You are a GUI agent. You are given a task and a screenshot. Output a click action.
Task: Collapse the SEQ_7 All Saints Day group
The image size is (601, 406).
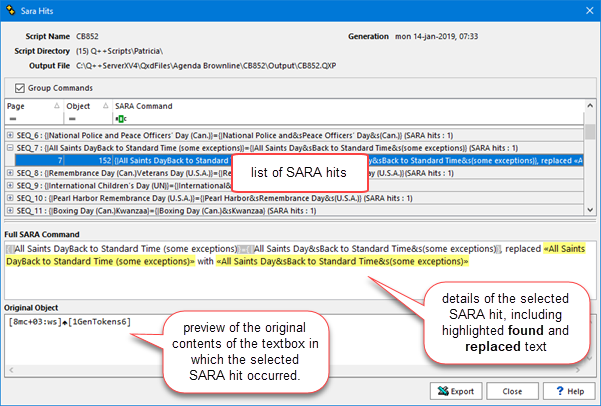click(10, 148)
